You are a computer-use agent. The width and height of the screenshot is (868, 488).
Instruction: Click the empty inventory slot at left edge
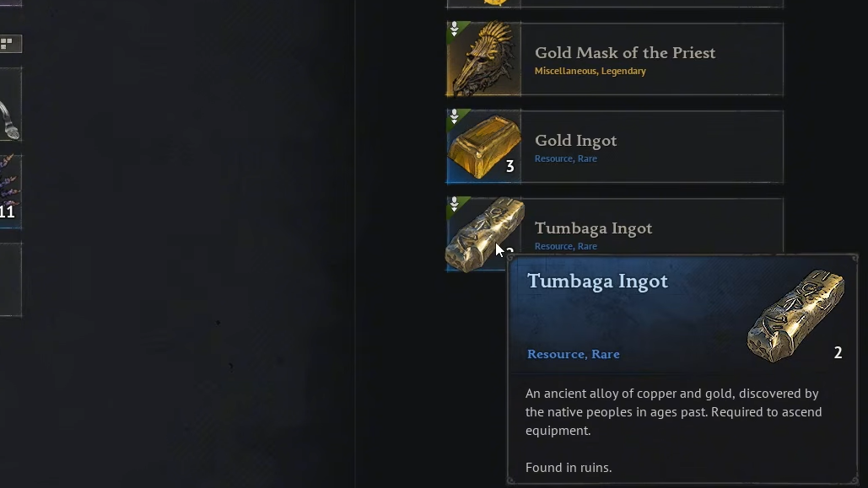tap(10, 280)
